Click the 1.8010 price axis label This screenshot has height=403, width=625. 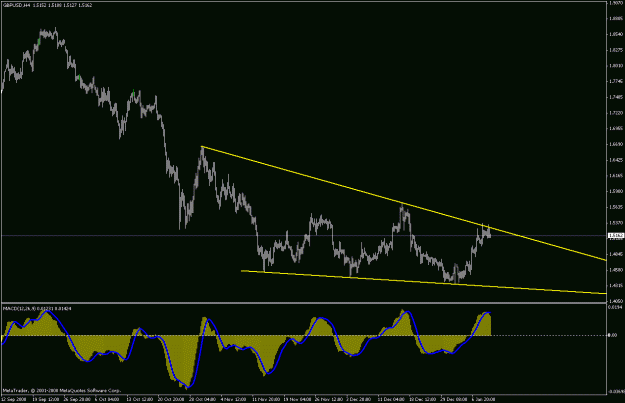(616, 66)
